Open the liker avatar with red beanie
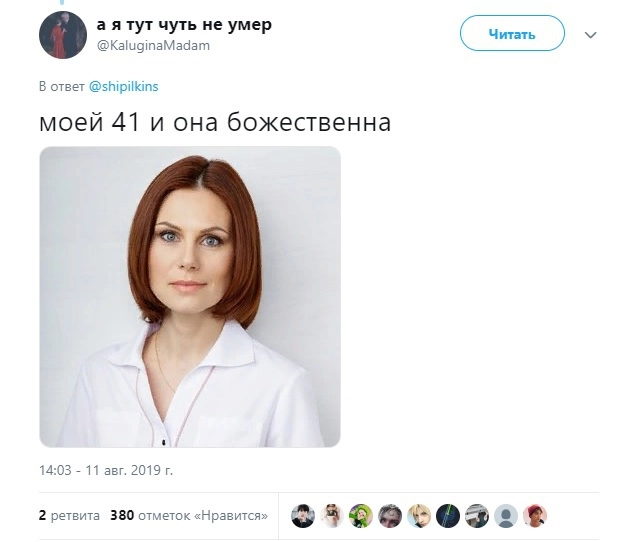 coord(535,516)
